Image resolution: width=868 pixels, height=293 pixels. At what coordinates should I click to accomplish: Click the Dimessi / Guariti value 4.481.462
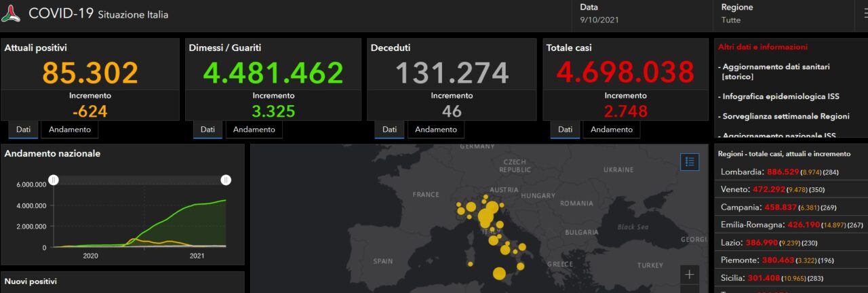point(273,73)
